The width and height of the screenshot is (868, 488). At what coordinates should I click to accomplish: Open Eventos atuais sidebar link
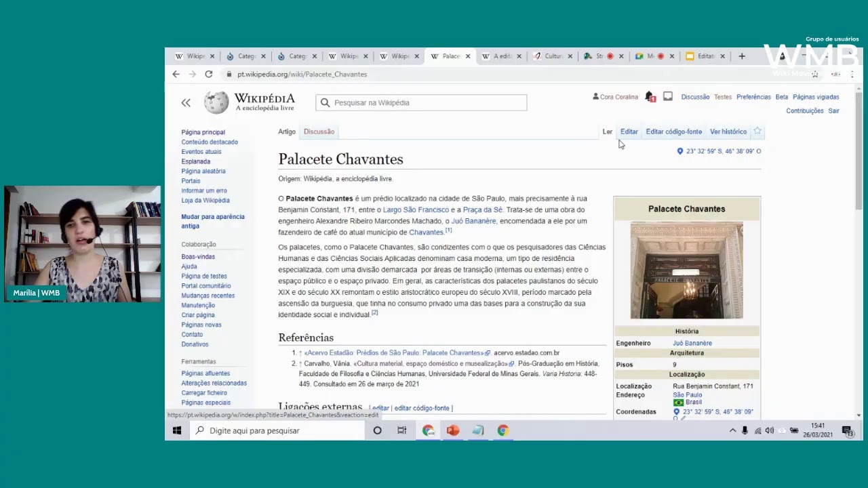point(201,152)
